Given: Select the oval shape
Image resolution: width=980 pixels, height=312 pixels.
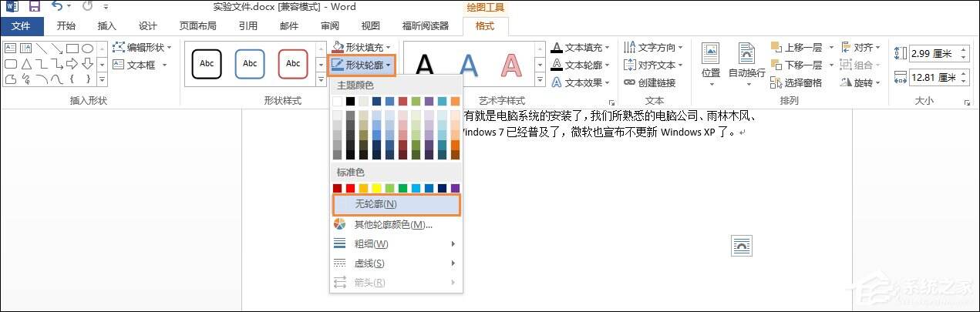Looking at the screenshot, I should pyautogui.click(x=87, y=49).
